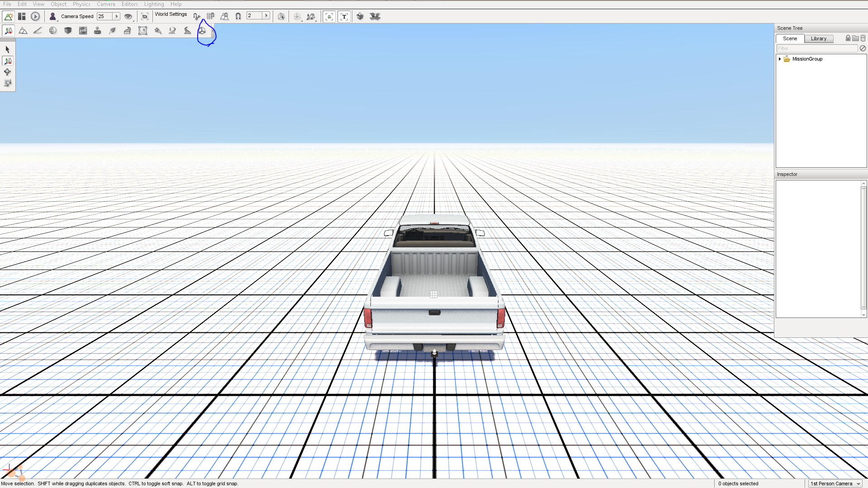Viewport: 868px width, 488px height.
Task: Choose the Scale selection tool
Action: [x=8, y=83]
